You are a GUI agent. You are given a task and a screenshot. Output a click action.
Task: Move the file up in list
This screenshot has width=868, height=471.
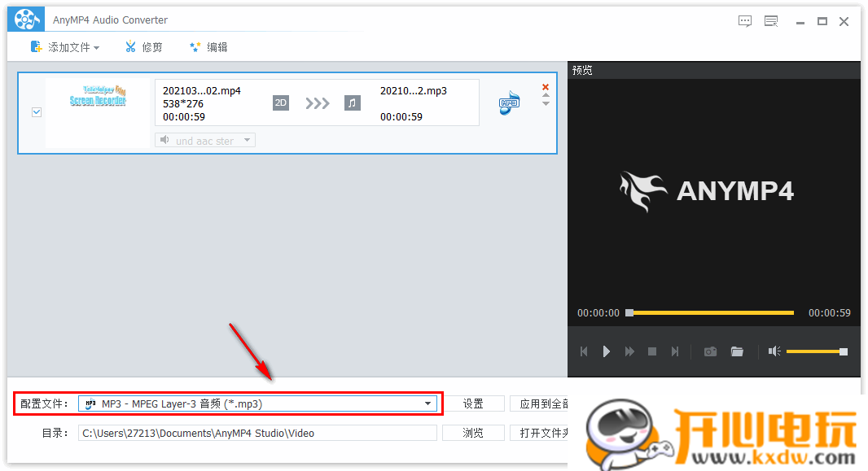click(546, 96)
